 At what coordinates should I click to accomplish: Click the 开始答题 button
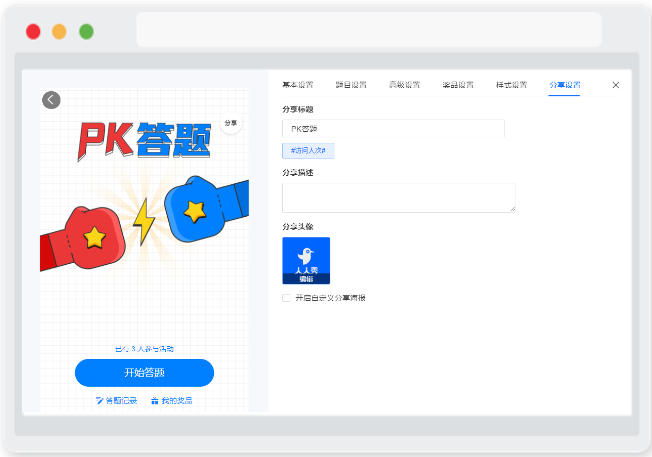[x=144, y=373]
